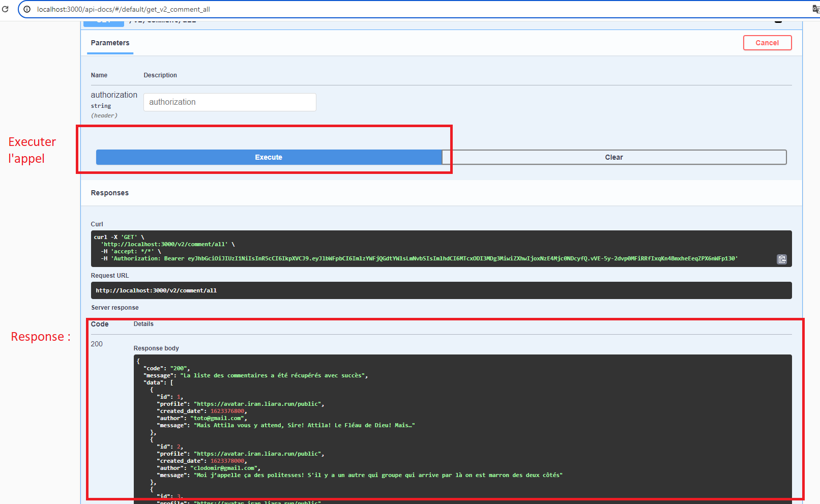Execute the API call with the Execute button
820x504 pixels.
point(269,157)
